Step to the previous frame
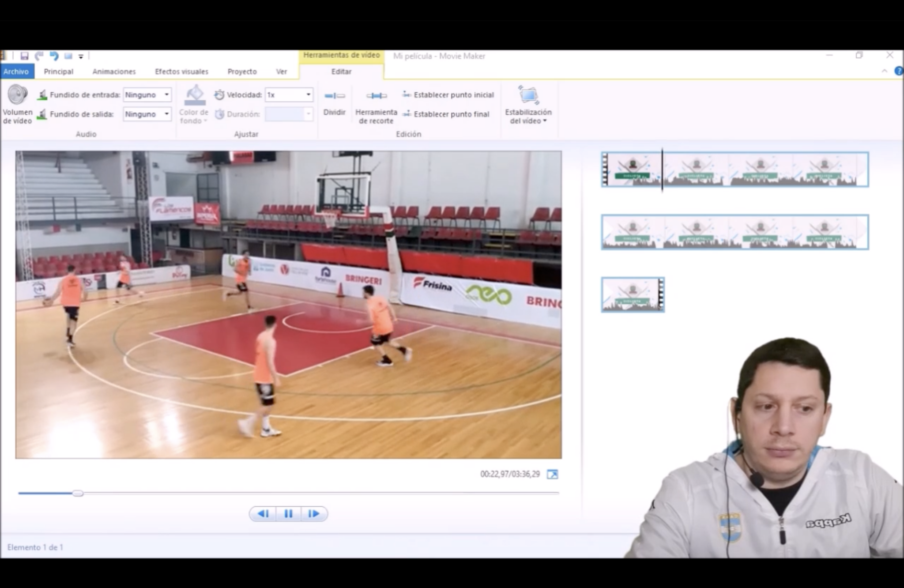Screen dimensions: 904x588 coord(263,514)
